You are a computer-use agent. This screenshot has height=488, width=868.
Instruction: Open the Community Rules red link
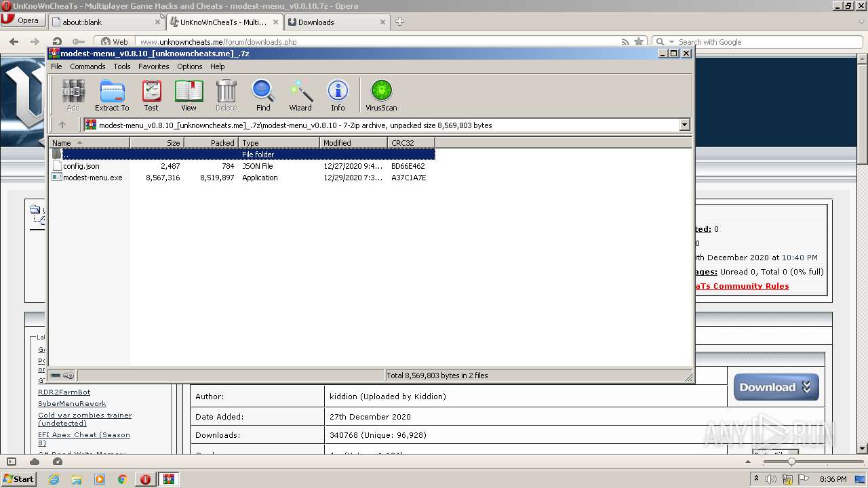pos(742,286)
